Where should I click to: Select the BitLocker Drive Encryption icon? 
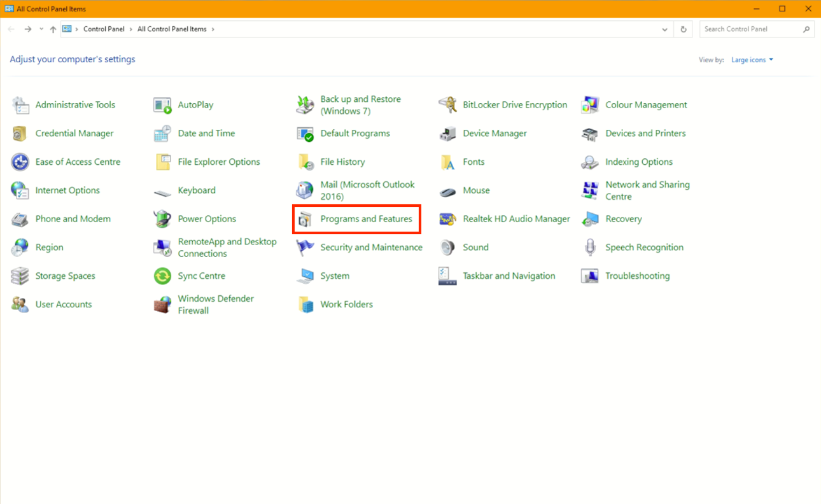(x=448, y=105)
